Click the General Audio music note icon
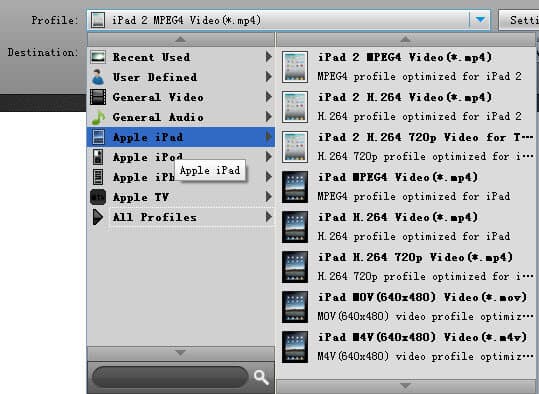This screenshot has height=394, width=539. 98,117
